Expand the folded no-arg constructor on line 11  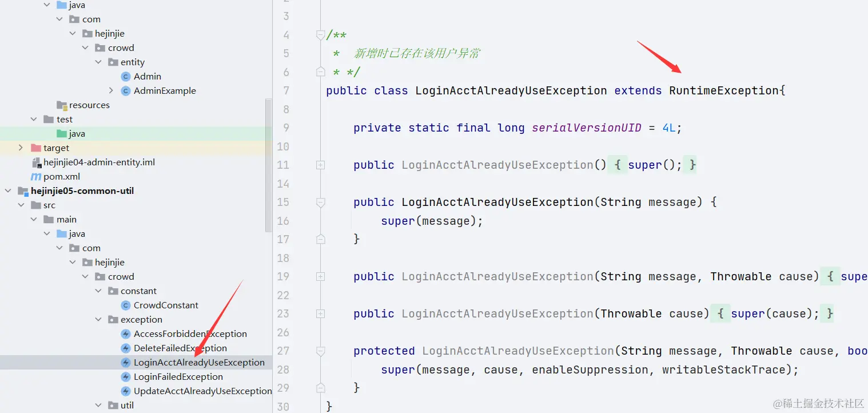coord(320,165)
